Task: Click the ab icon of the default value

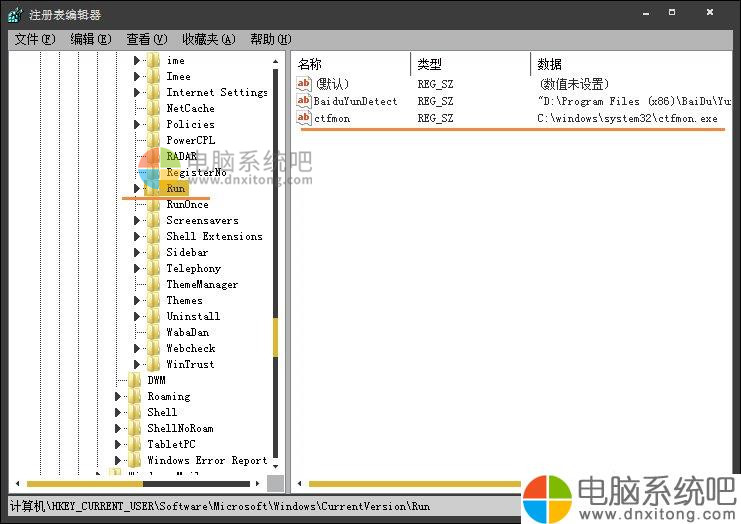Action: coord(305,84)
